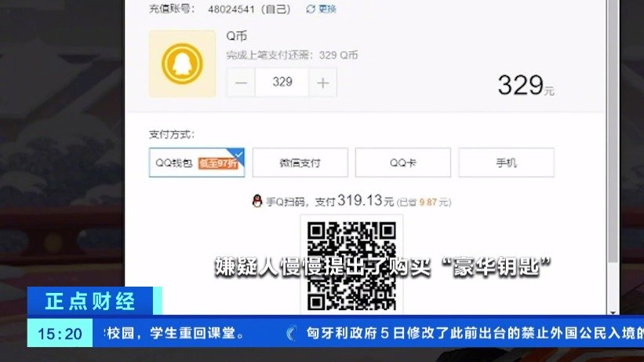644x362 pixels.
Task: Click the 更换 account switch link
Action: click(327, 9)
